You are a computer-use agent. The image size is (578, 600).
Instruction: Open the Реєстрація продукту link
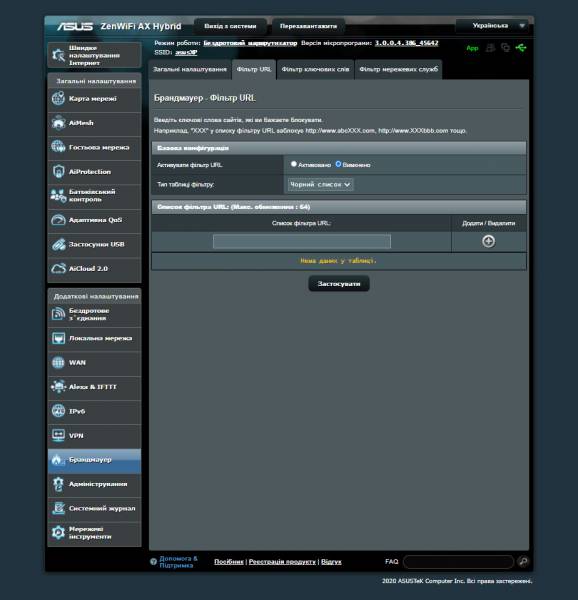(282, 562)
